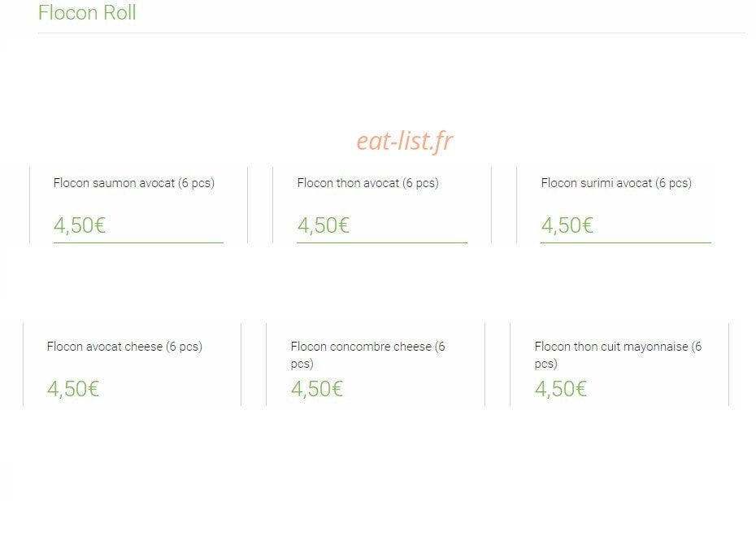Click the 4,50€ price under surimi avocat
756x537 pixels.
(567, 225)
